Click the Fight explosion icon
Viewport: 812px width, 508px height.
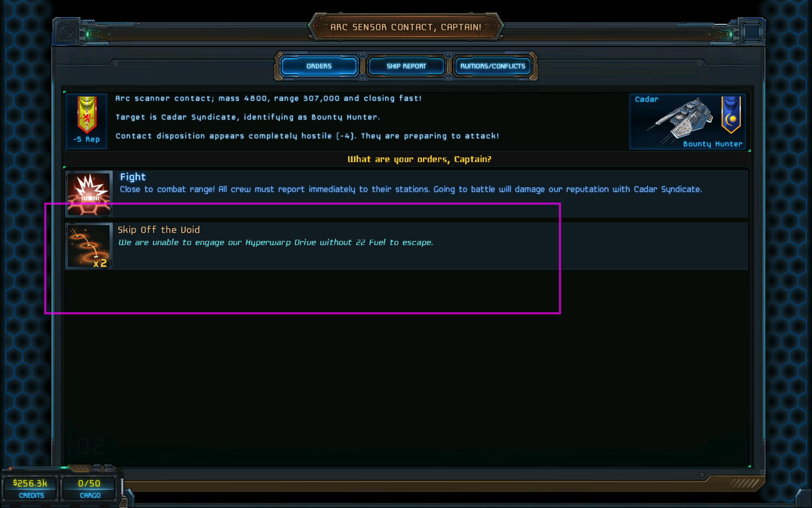click(89, 194)
